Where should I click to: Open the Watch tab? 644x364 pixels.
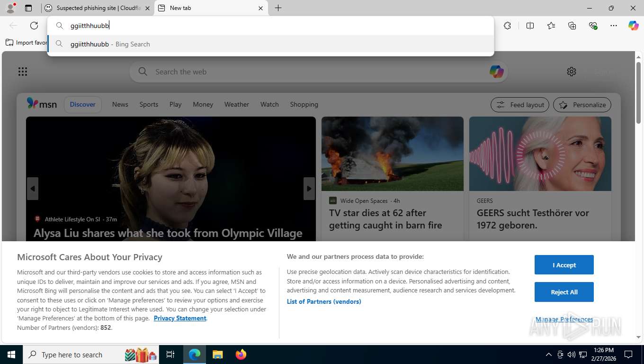click(269, 104)
